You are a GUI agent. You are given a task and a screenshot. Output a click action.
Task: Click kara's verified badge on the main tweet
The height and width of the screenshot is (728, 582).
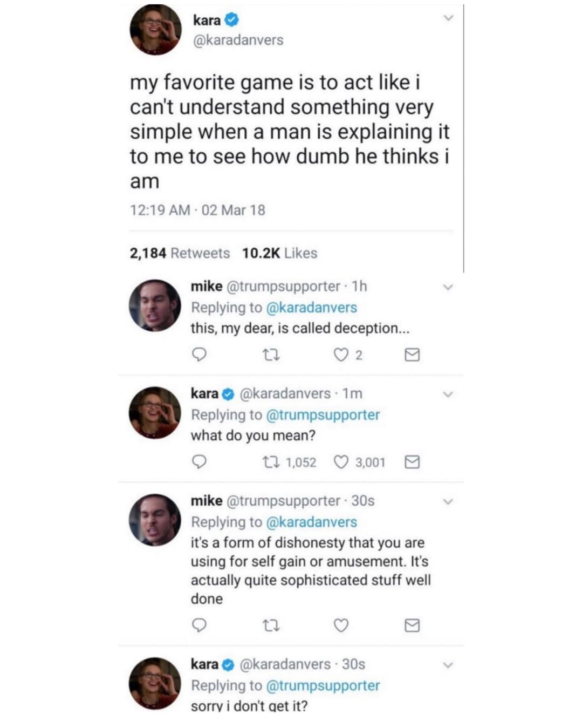point(231,21)
